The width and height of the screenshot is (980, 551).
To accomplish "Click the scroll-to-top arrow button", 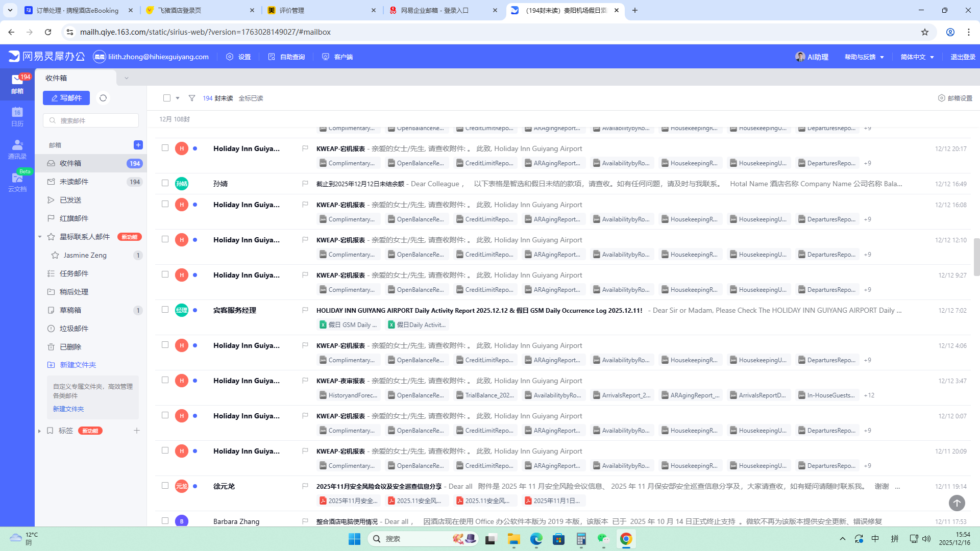I will tap(957, 503).
